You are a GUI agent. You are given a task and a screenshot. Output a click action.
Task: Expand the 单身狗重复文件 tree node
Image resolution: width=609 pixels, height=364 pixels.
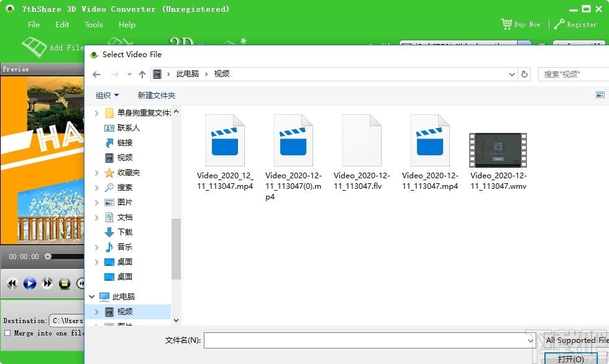(97, 113)
